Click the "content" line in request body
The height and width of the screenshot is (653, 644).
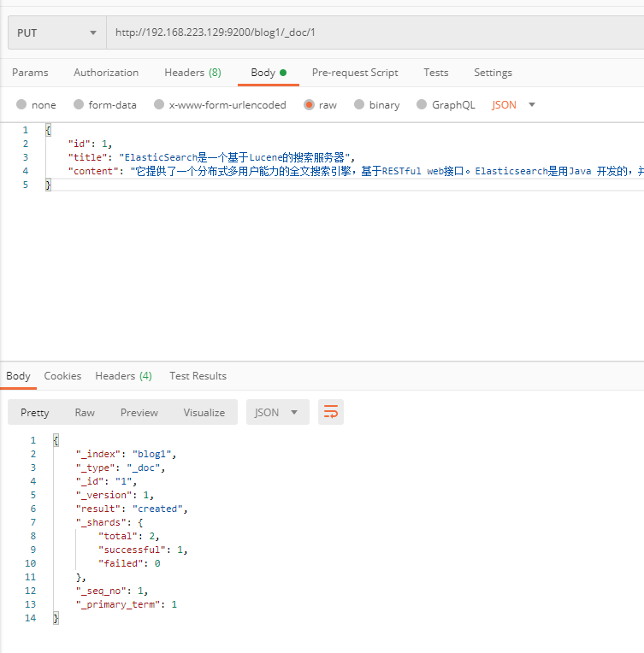tap(356, 171)
